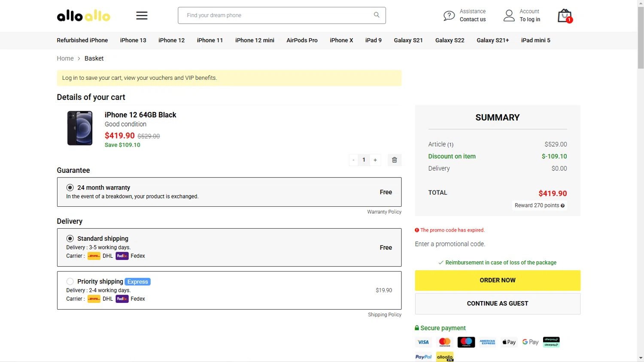The width and height of the screenshot is (644, 362).
Task: Delete item with trash icon
Action: point(395,160)
